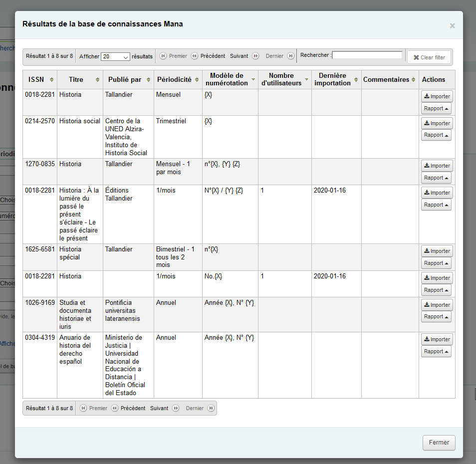This screenshot has width=476, height=464.
Task: Import the 1270-0835 Historia subscription
Action: [437, 166]
